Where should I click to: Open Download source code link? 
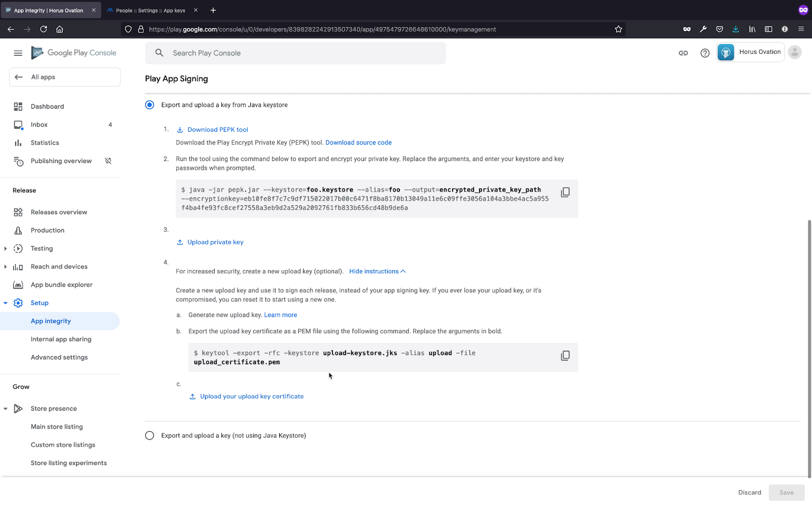[358, 143]
